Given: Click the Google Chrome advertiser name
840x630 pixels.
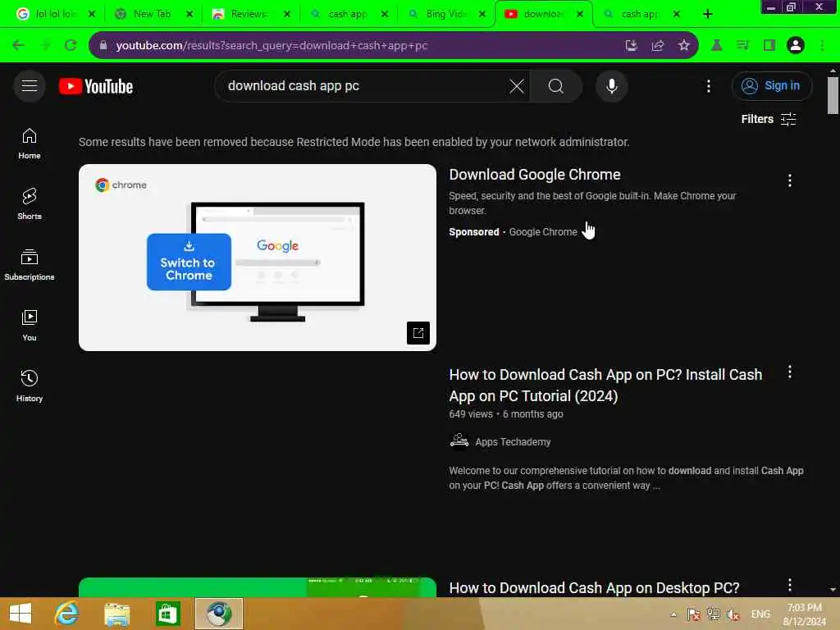Looking at the screenshot, I should (x=543, y=232).
